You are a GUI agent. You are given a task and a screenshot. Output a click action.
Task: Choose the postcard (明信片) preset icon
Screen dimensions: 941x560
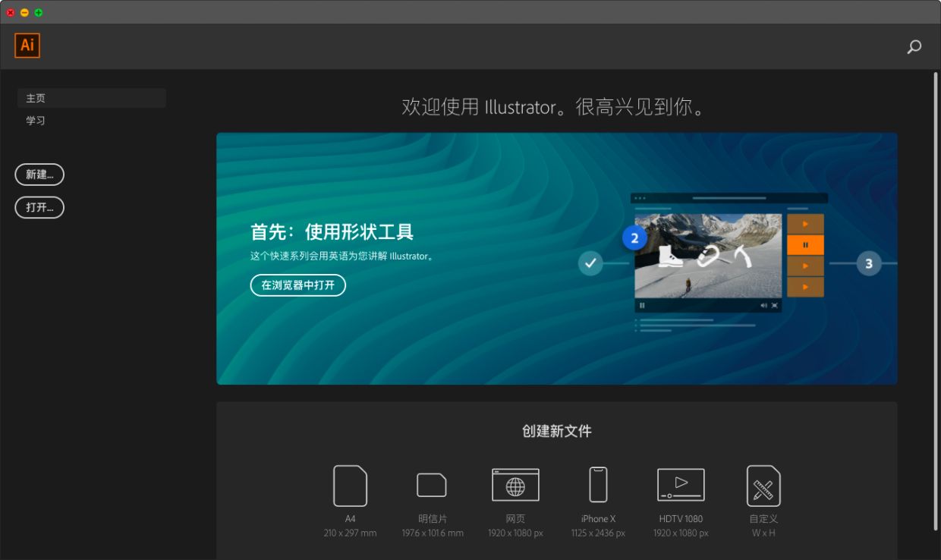coord(432,485)
